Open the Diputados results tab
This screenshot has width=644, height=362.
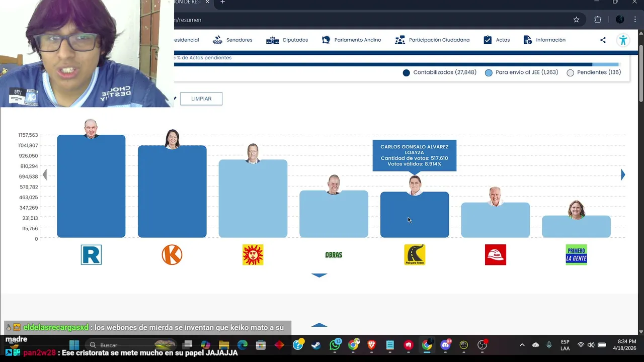[x=287, y=40]
